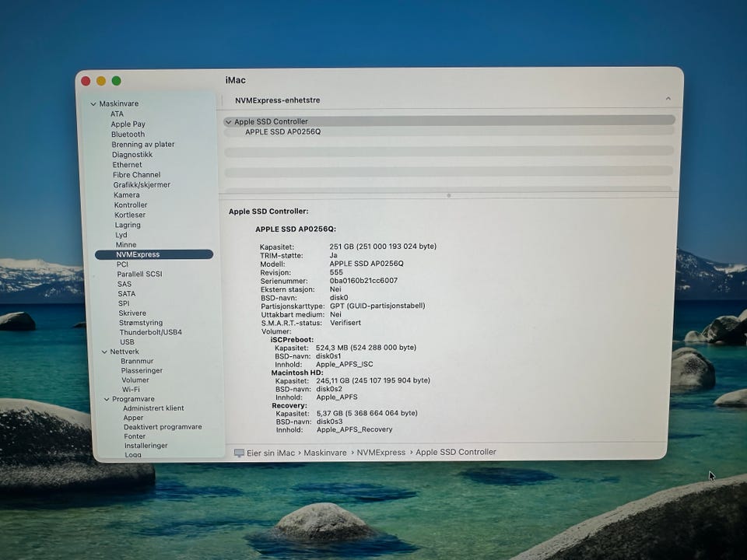Click the serial number 0ba0160b21cc6007
This screenshot has height=560, width=747.
point(363,281)
